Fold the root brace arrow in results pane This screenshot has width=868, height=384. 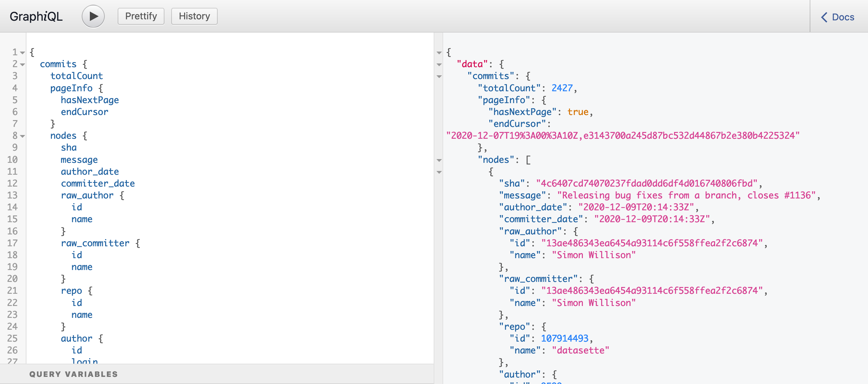click(x=439, y=53)
